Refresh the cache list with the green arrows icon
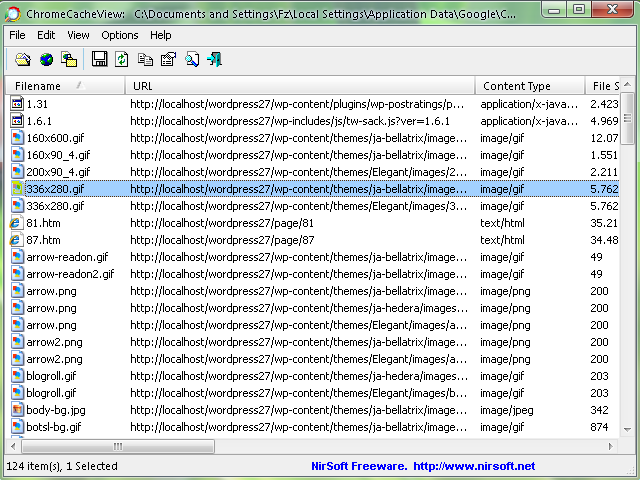This screenshot has width=640, height=480. tap(122, 60)
